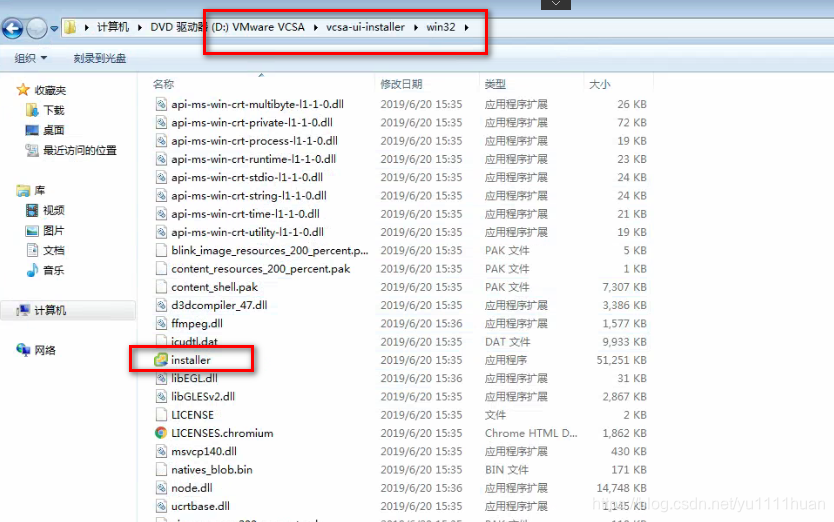Sort by 大小 column header
Image resolution: width=834 pixels, height=522 pixels.
[599, 84]
